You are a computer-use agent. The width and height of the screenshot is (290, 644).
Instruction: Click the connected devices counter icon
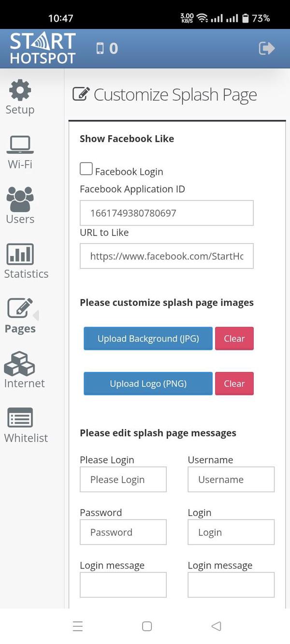coord(101,48)
